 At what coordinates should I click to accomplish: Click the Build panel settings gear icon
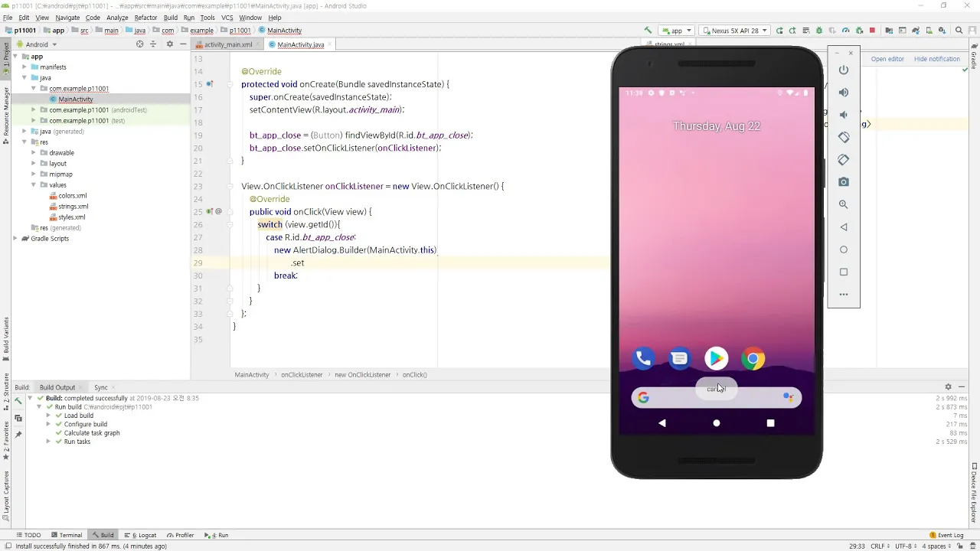(948, 387)
